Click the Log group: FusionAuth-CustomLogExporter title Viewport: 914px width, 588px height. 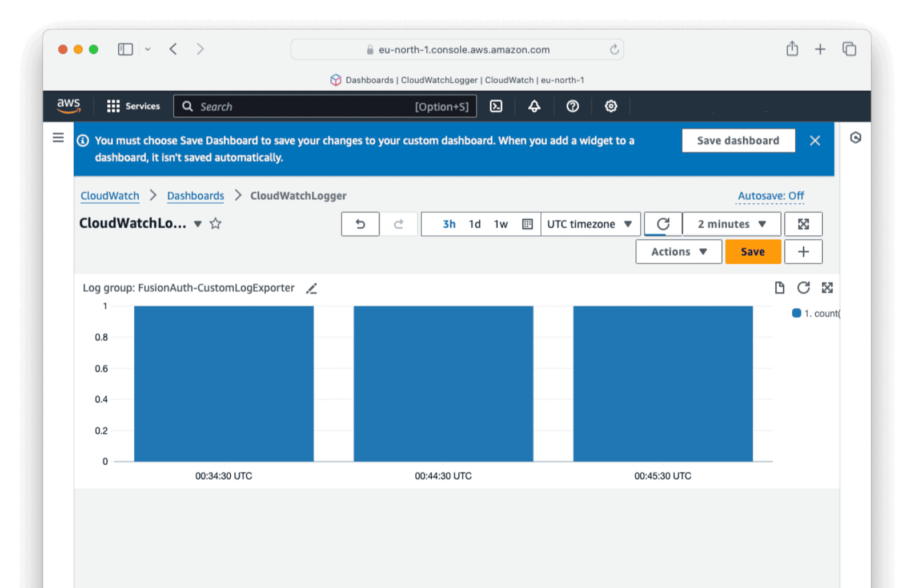(189, 288)
